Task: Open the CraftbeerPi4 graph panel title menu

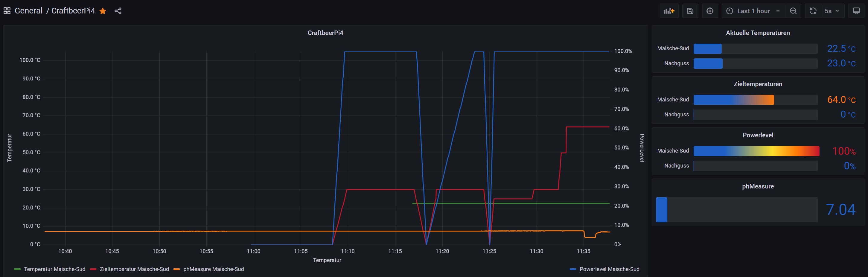Action: point(325,33)
